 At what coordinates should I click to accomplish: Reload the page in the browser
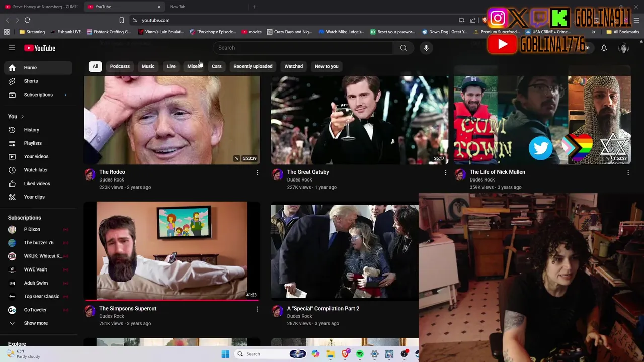click(27, 20)
